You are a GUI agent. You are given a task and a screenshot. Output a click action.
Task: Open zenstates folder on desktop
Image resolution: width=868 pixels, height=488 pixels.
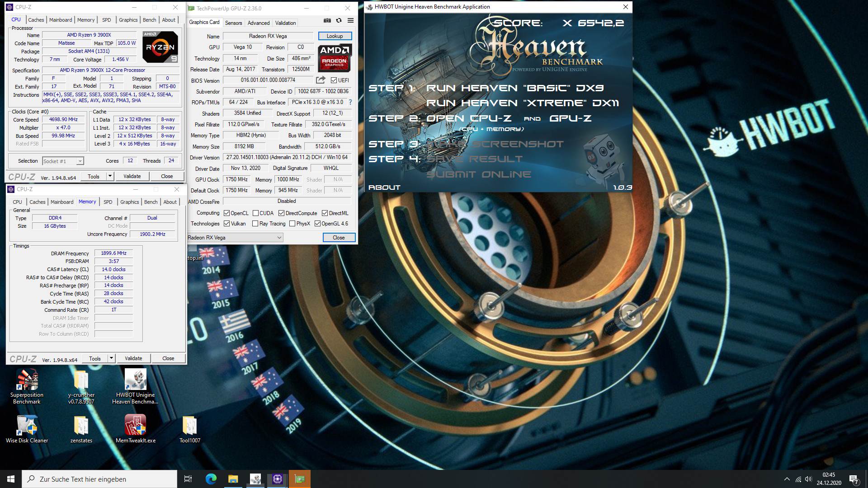(81, 429)
